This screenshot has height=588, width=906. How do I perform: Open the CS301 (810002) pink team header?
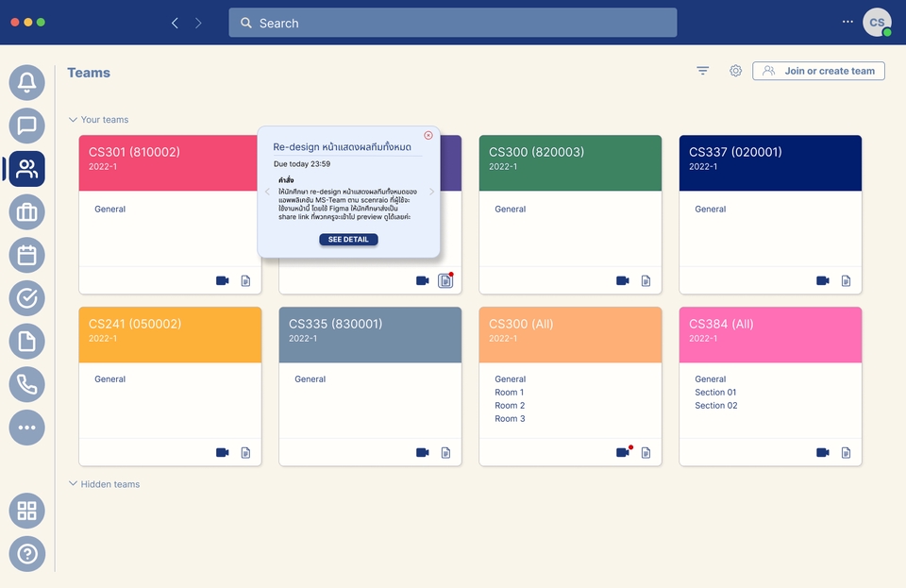pyautogui.click(x=168, y=163)
